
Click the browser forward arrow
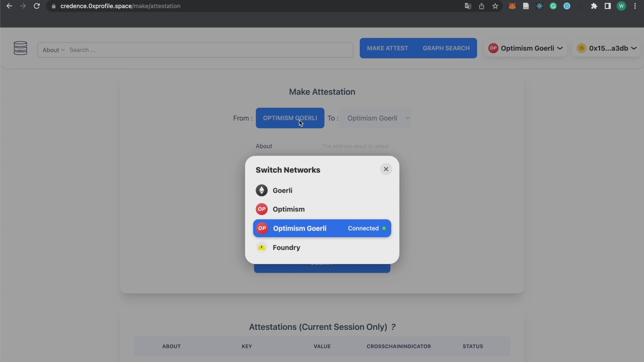[23, 6]
